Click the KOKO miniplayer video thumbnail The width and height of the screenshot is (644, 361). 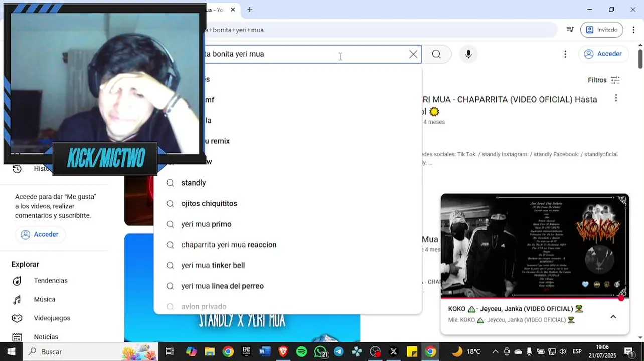(x=535, y=246)
